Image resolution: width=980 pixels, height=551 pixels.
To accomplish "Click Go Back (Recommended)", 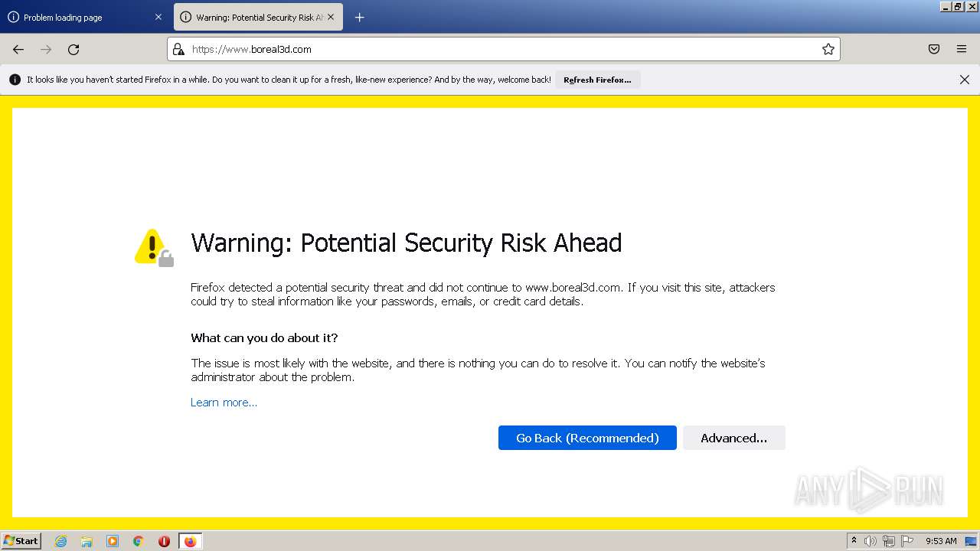I will [x=587, y=438].
